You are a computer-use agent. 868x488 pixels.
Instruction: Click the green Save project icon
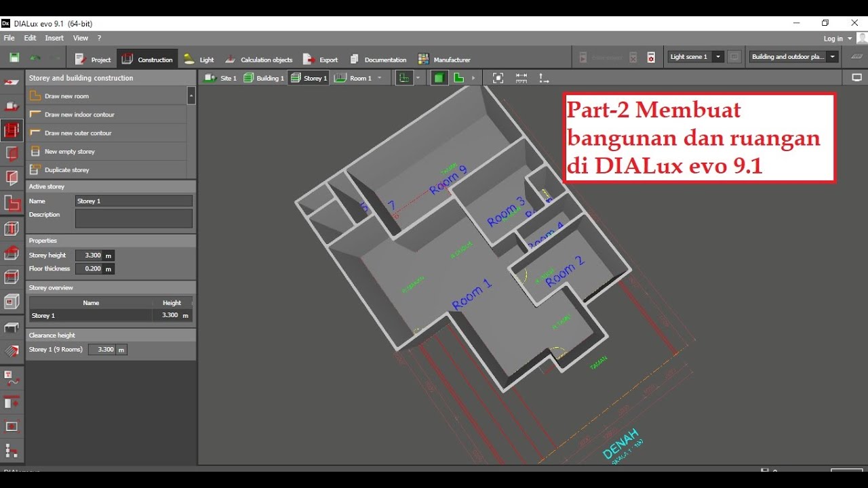click(14, 58)
